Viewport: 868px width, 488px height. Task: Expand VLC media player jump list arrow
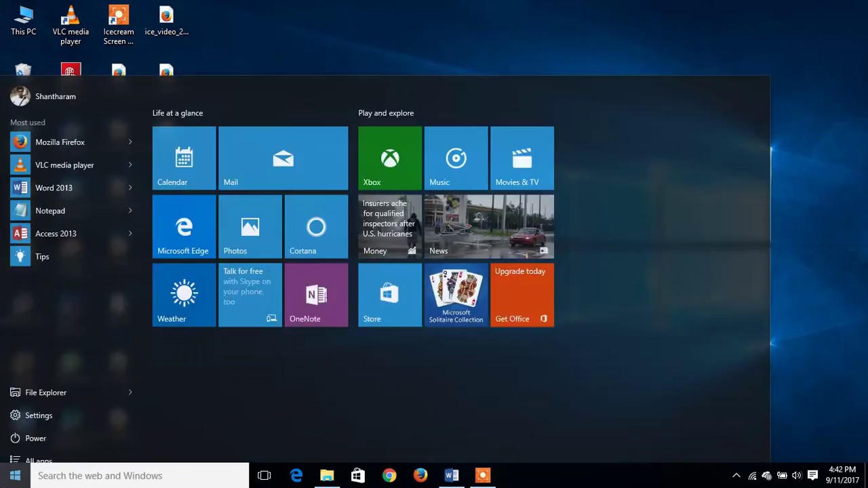pos(130,165)
